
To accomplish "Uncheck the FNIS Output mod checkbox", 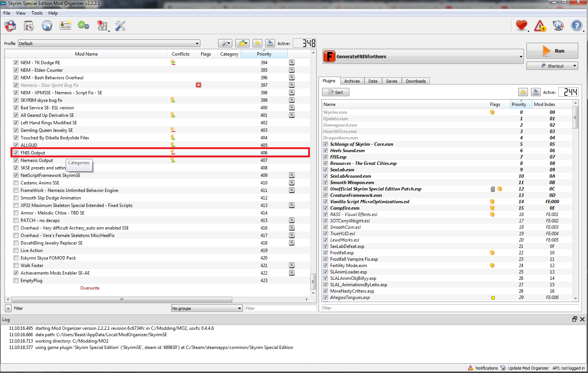I will click(x=16, y=153).
